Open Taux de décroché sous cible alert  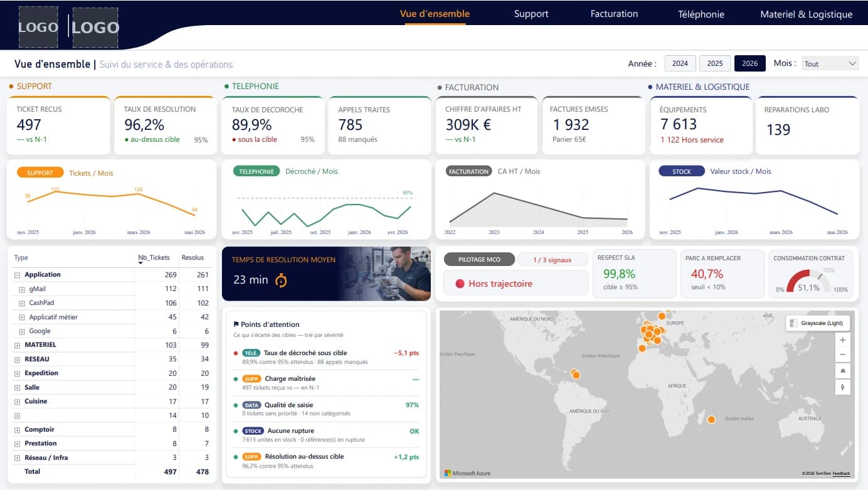tap(326, 357)
